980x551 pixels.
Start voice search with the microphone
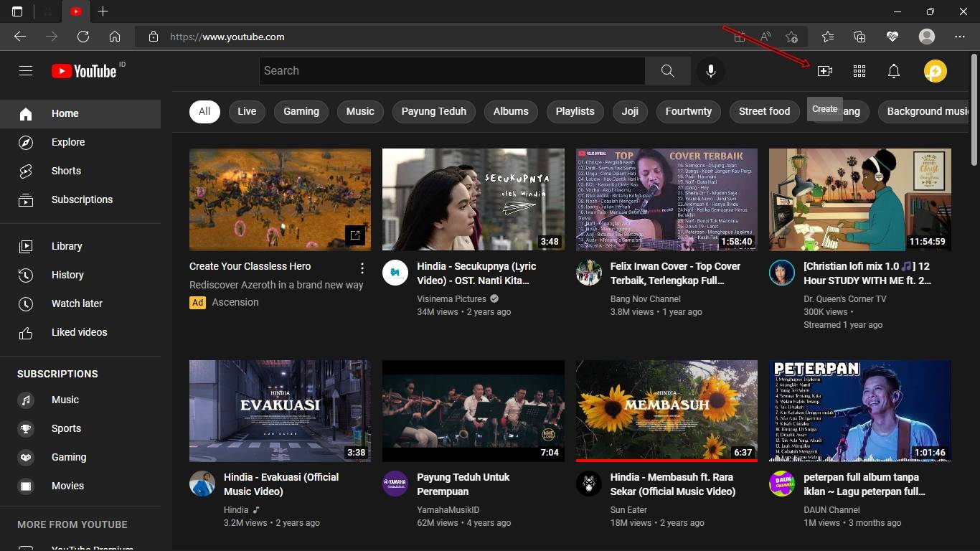[710, 70]
